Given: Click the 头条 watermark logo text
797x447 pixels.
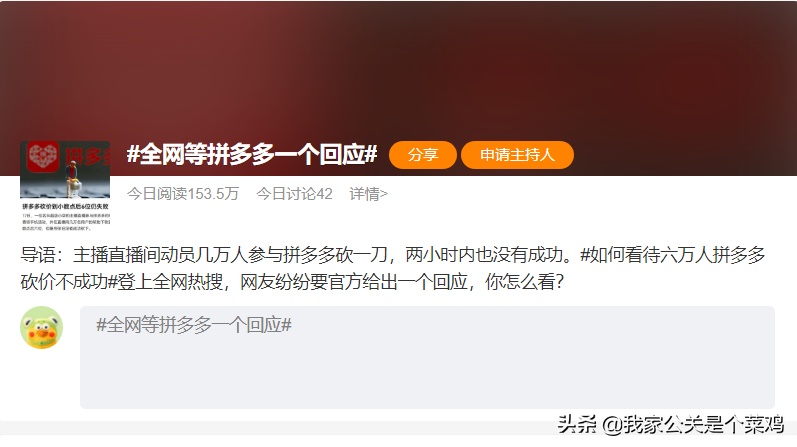Looking at the screenshot, I should click(x=576, y=424).
